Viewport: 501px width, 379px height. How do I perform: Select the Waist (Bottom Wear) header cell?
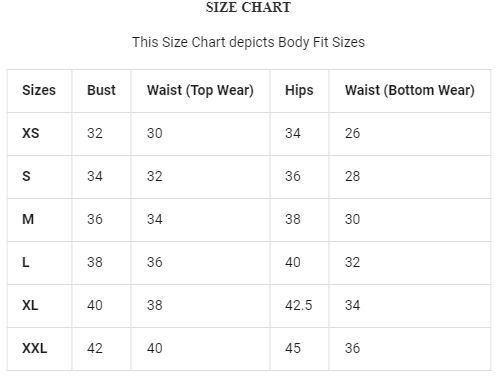coord(410,90)
